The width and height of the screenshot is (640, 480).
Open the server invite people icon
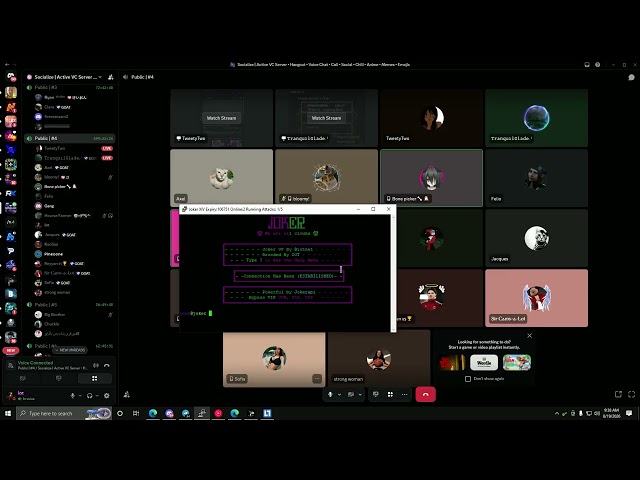(110, 77)
